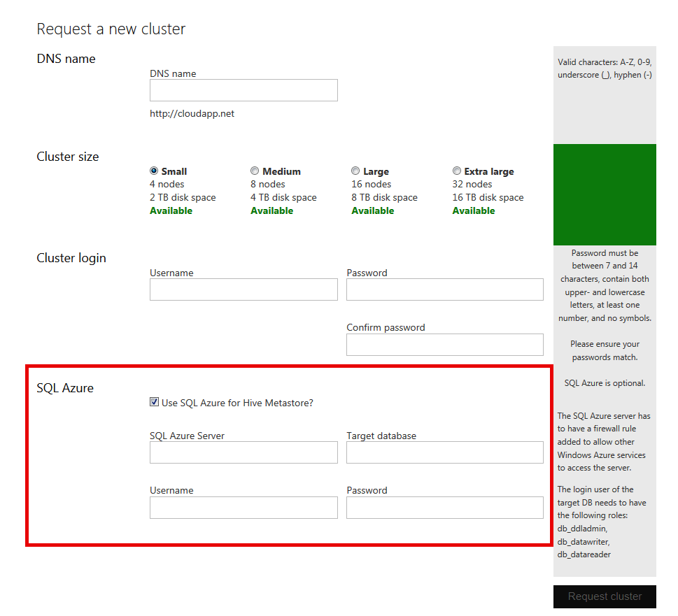The width and height of the screenshot is (678, 616).
Task: Focus the SQL Azure Username field
Action: point(243,508)
